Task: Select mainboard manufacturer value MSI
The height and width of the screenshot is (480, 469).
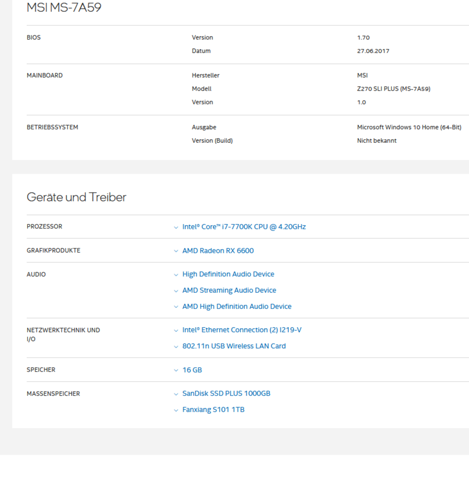Action: (x=362, y=75)
